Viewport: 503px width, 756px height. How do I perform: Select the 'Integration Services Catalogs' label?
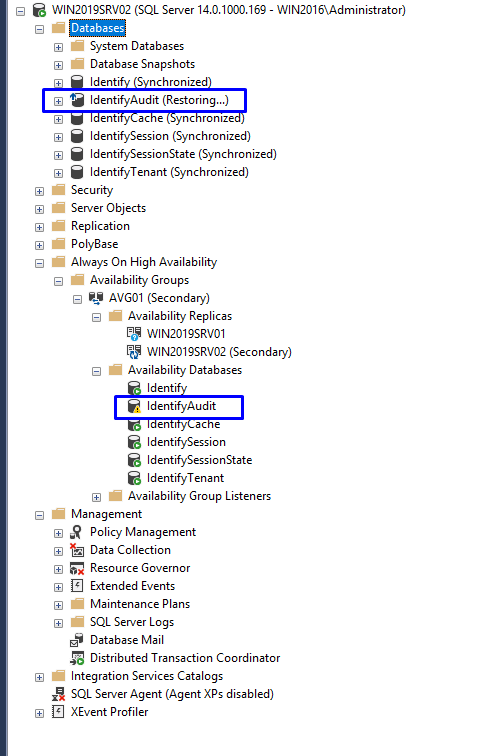point(147,676)
